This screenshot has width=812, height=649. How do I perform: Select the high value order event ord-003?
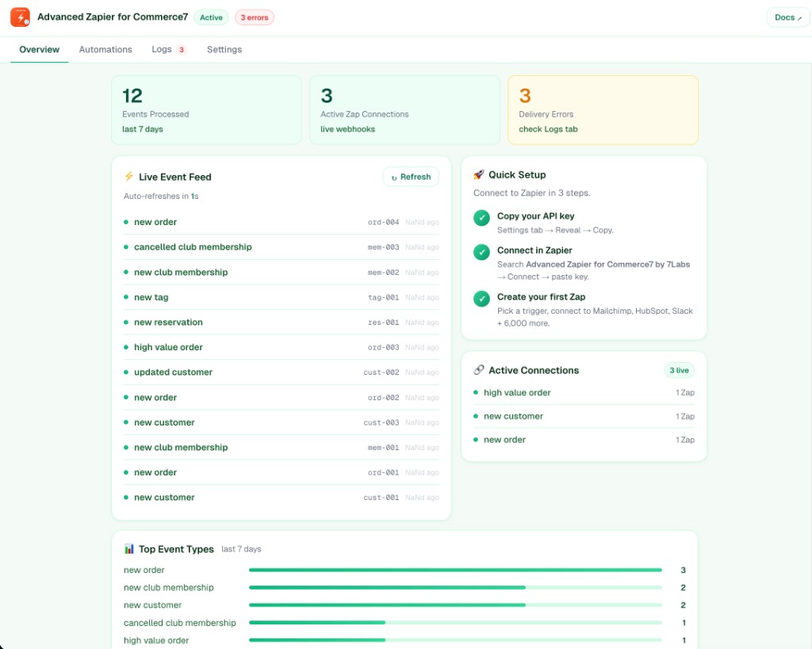click(x=282, y=347)
